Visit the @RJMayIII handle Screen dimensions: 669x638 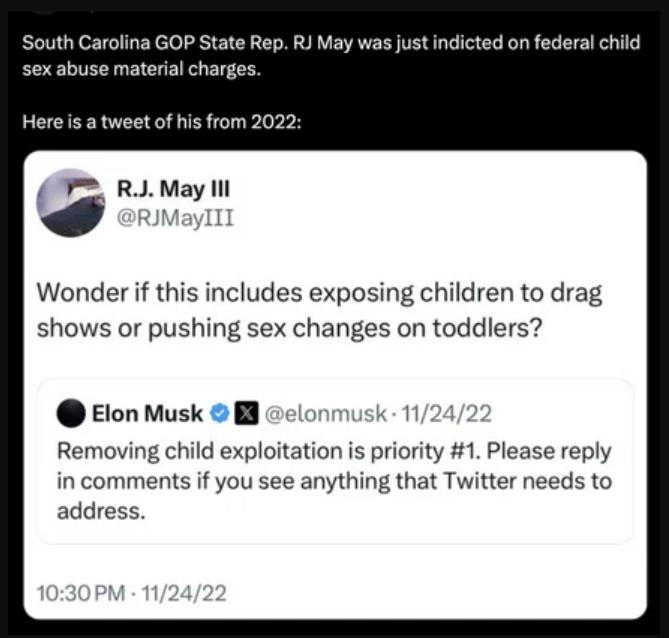point(175,218)
